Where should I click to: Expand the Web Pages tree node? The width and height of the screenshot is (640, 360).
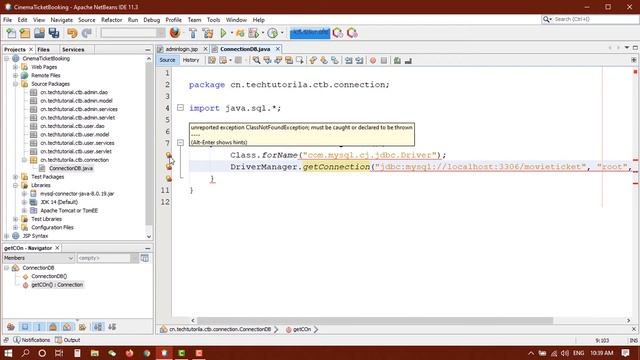16,67
